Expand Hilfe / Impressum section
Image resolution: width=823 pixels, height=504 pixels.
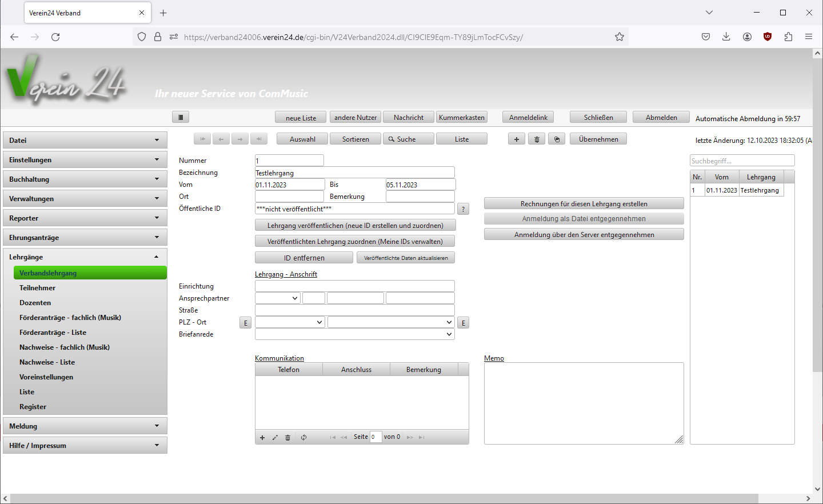[85, 445]
